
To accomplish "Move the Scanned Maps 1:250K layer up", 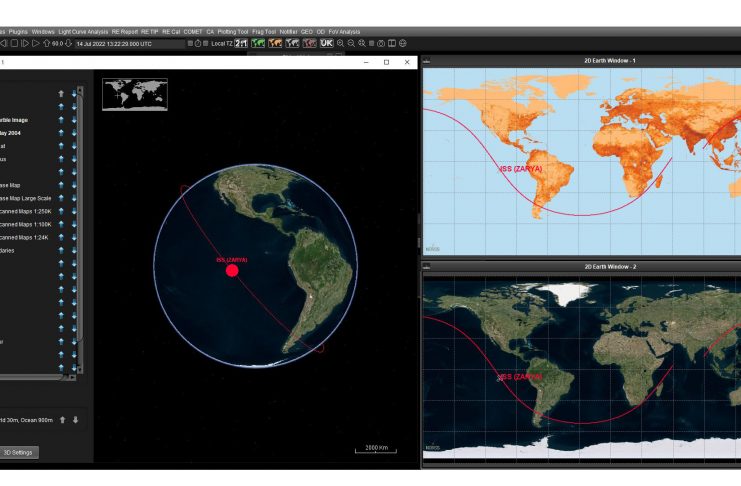I will 61,211.
